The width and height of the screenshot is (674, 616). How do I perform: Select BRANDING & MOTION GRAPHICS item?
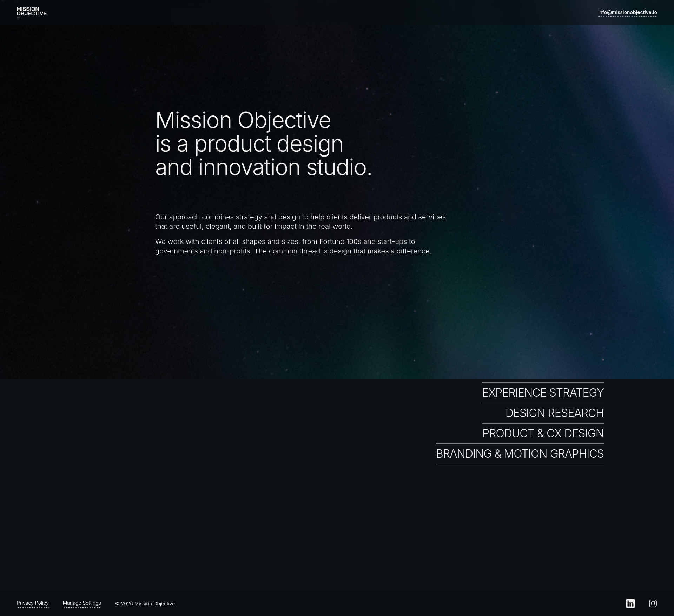(520, 454)
